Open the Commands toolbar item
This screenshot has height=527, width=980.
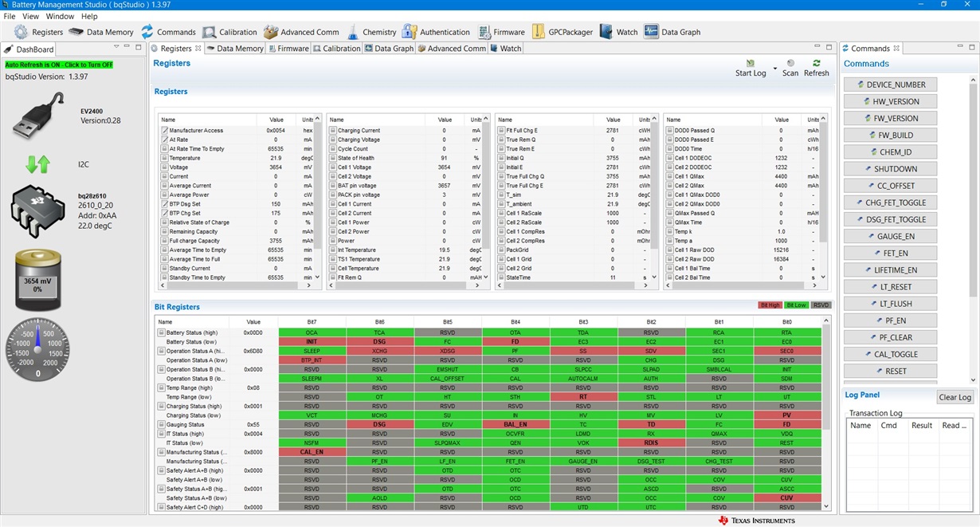(167, 32)
